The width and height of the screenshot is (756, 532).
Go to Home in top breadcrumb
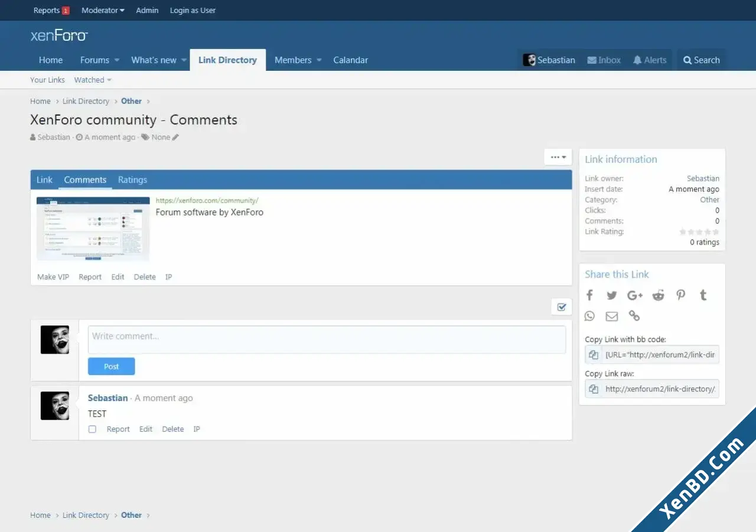(40, 101)
